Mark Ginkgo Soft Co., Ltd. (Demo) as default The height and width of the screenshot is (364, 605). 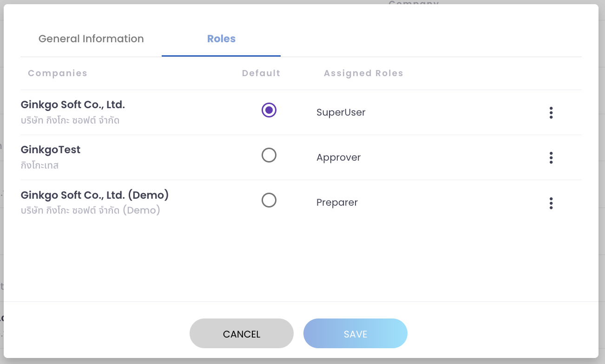[269, 200]
